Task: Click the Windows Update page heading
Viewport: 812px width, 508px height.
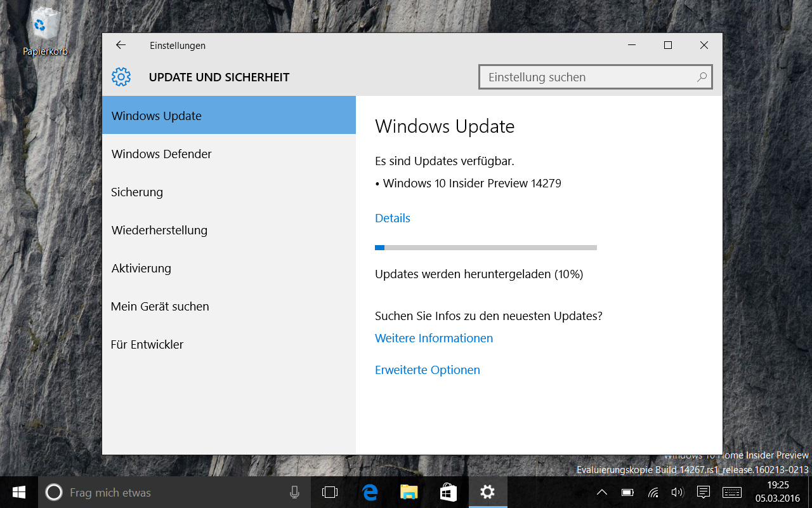Action: 445,126
